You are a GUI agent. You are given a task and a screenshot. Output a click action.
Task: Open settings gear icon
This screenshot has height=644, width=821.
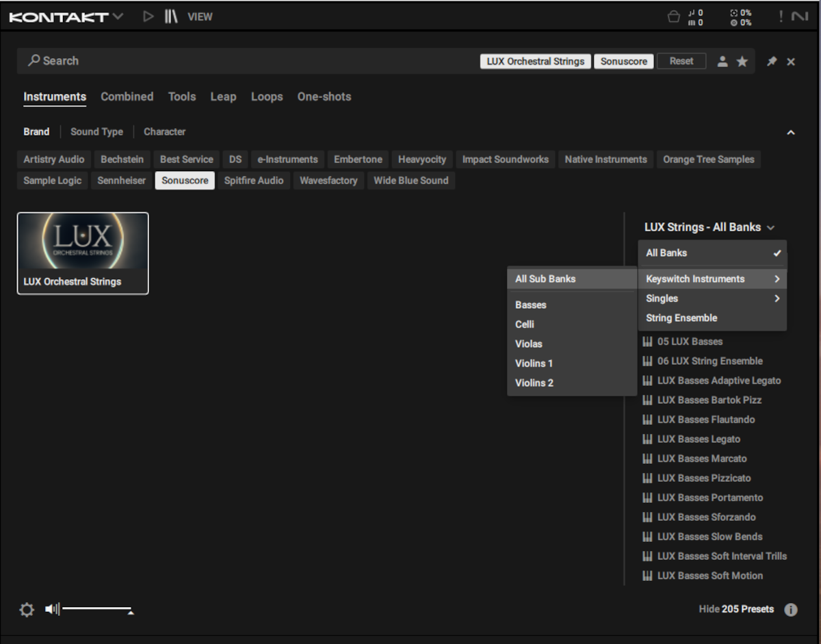[x=27, y=610]
